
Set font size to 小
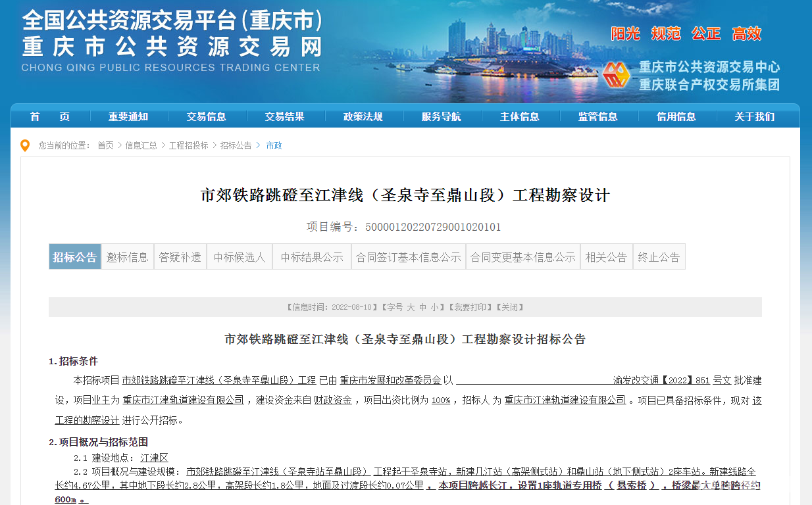[x=434, y=307]
